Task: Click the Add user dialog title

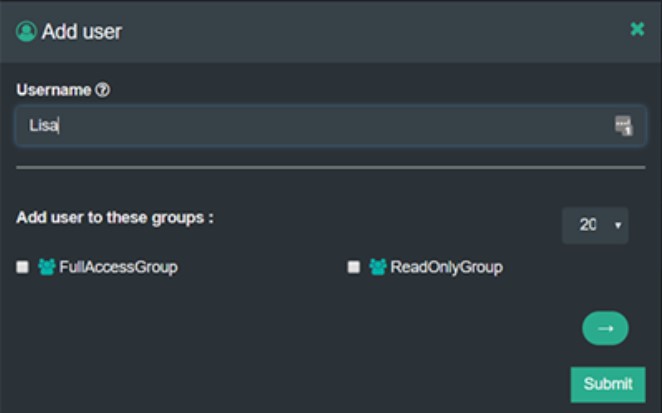Action: click(81, 31)
